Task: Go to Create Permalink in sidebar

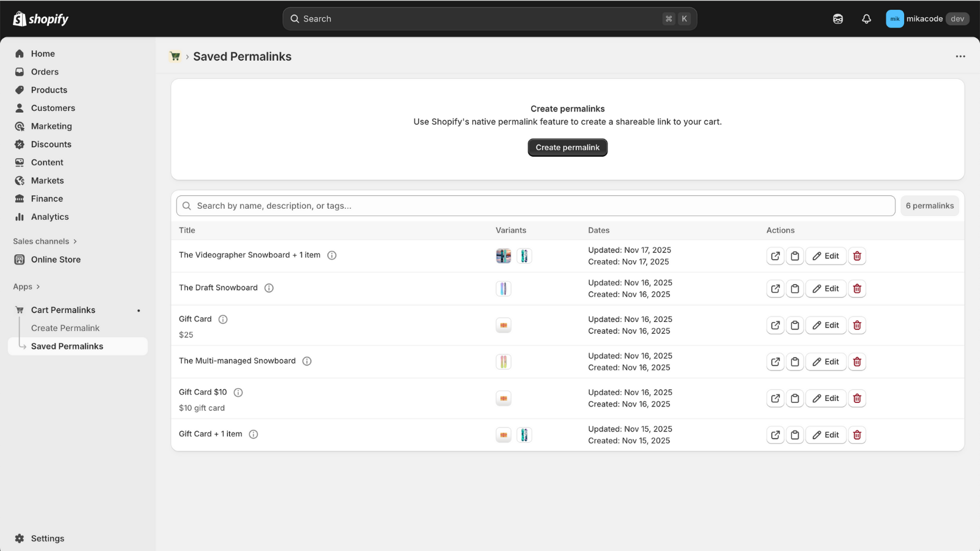Action: (65, 328)
